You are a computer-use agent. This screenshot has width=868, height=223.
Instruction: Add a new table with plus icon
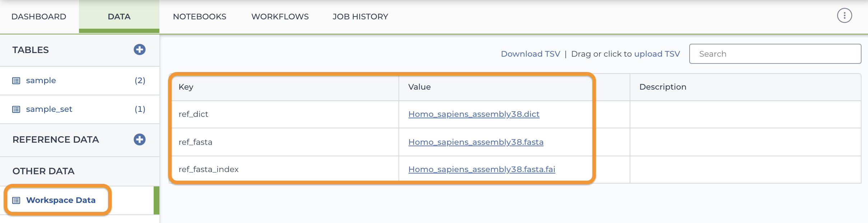click(140, 49)
